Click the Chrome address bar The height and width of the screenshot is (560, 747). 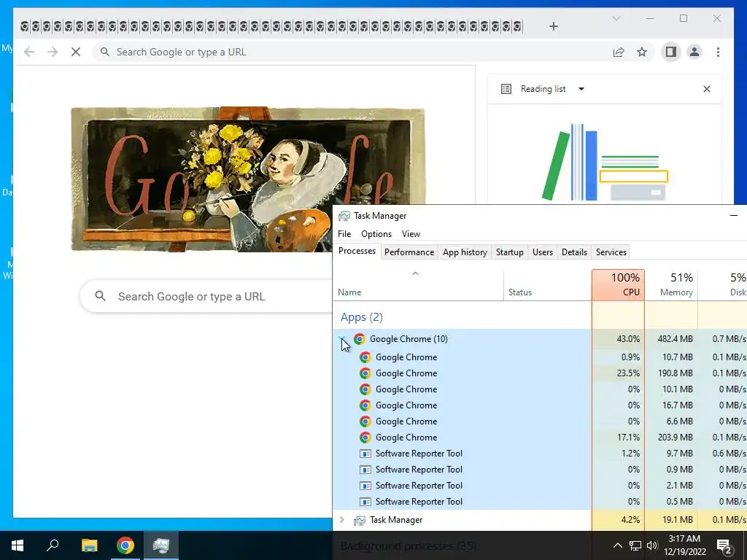[352, 52]
